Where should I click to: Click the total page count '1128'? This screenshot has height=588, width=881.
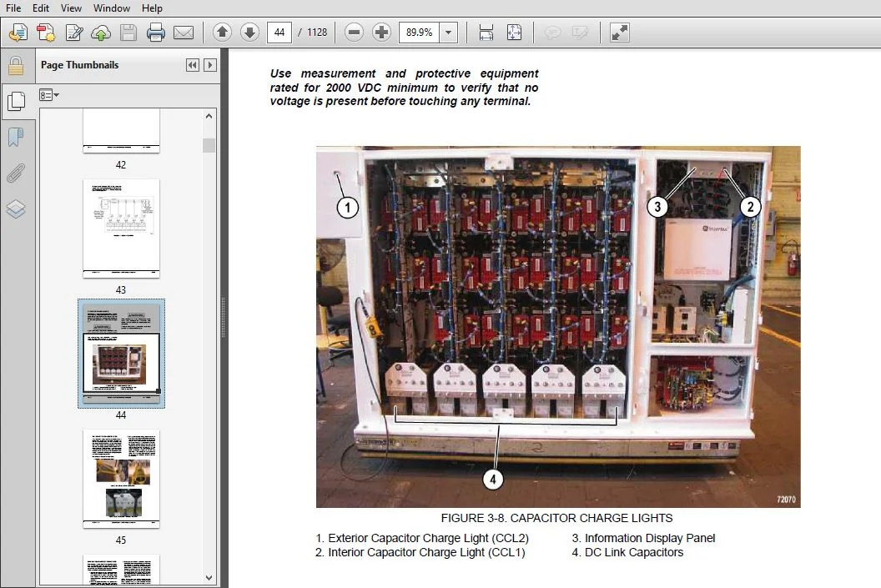point(317,33)
